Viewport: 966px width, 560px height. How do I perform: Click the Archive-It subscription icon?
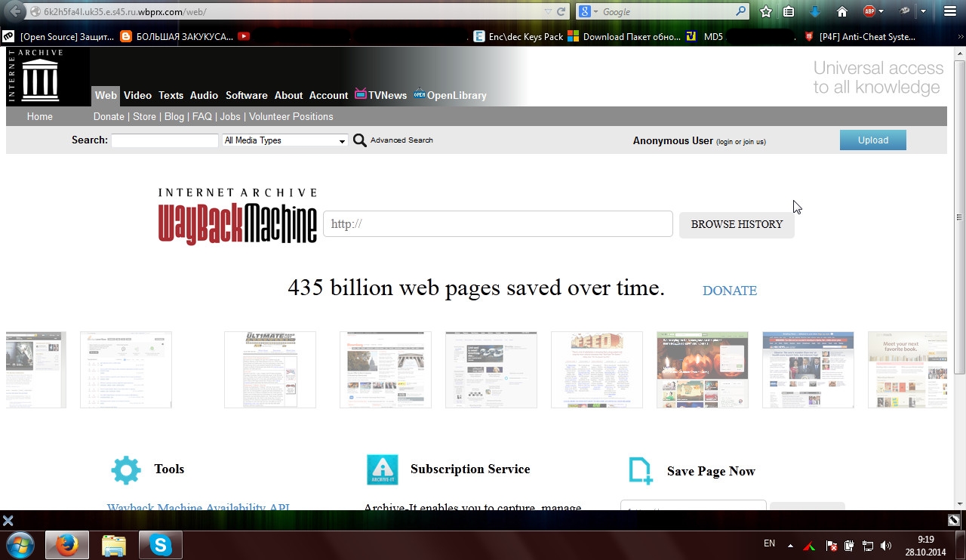(x=382, y=469)
